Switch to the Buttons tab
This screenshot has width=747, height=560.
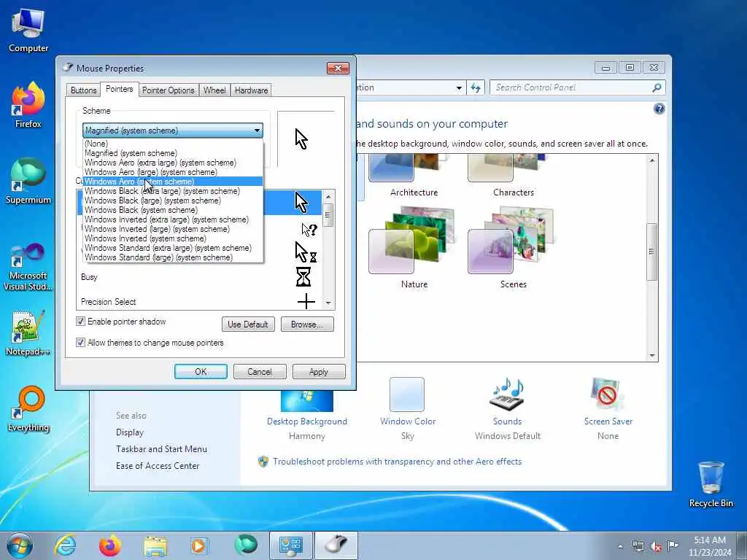(x=83, y=90)
